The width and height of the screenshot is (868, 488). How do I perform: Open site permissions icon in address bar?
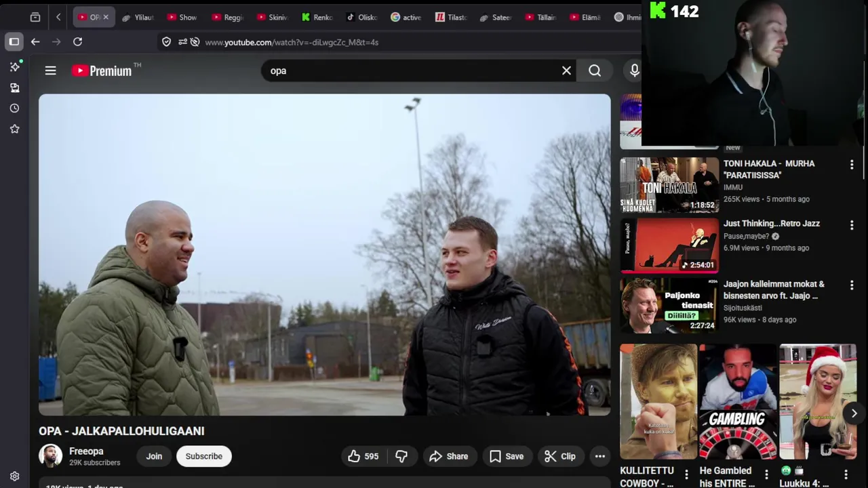(182, 42)
